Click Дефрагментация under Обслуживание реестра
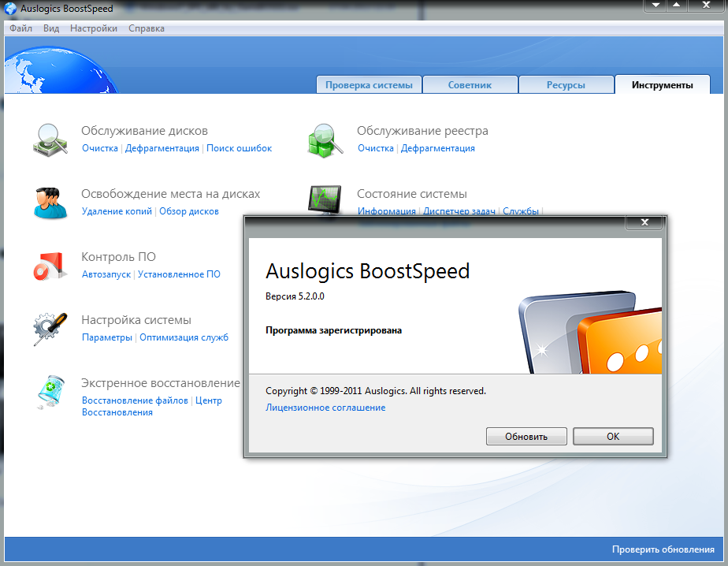Screen dimensions: 728x566 coord(438,148)
